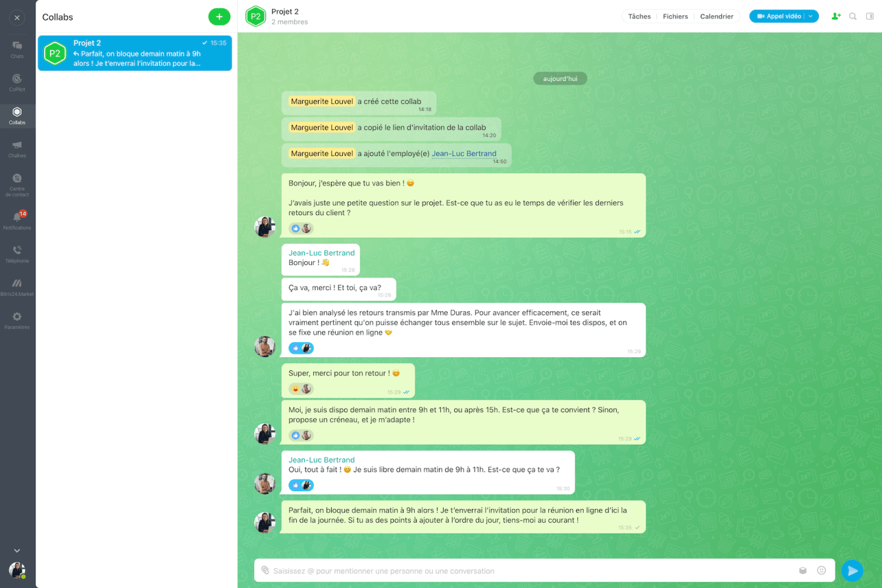Toggle the right side panel icon
The height and width of the screenshot is (588, 882).
(869, 16)
